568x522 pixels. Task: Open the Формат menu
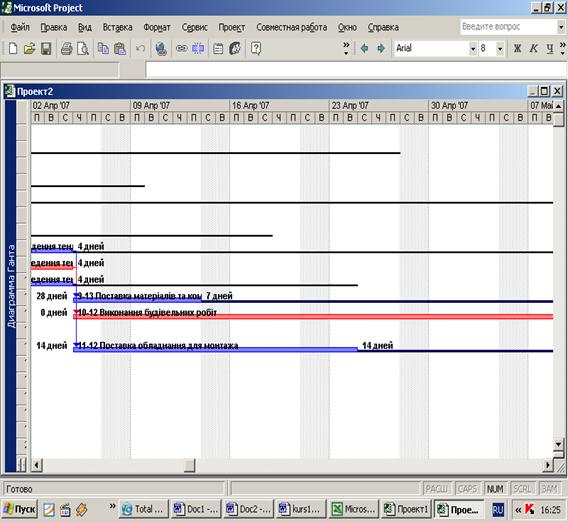[x=157, y=27]
